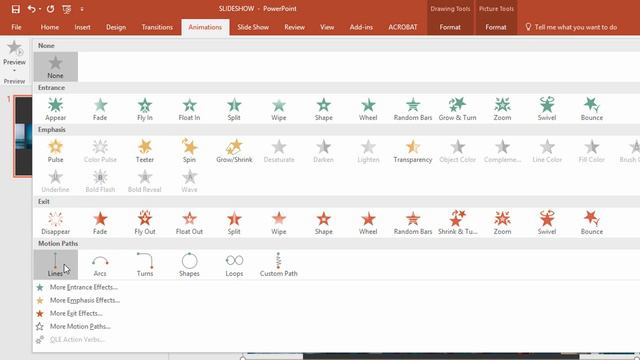
Task: Choose the Spin emphasis animation
Action: 189,151
